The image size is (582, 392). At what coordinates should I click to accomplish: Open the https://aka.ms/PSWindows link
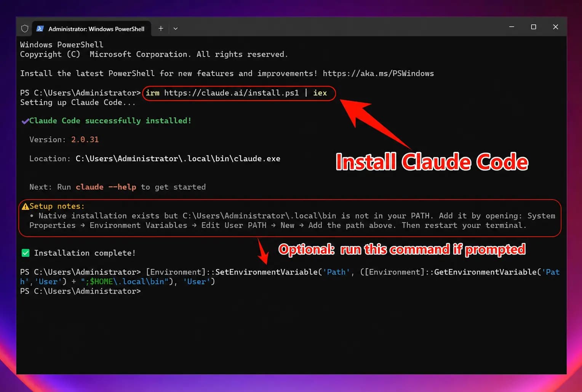(378, 74)
